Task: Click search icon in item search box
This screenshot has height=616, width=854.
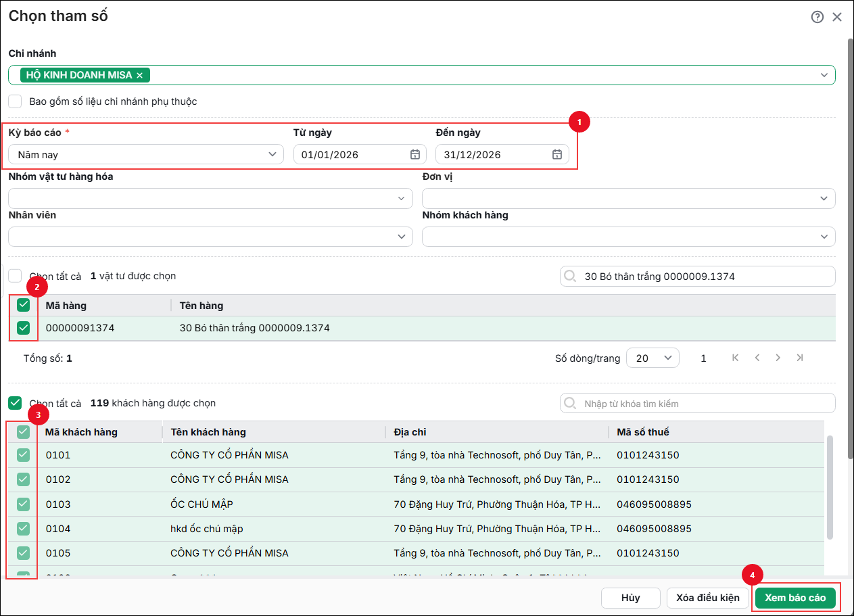Action: [571, 276]
